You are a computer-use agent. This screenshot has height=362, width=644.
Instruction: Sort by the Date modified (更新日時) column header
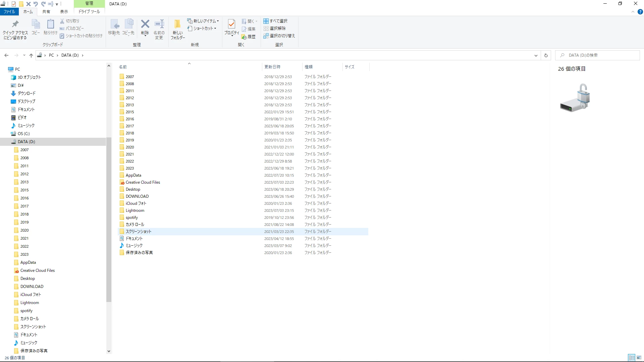pyautogui.click(x=272, y=67)
